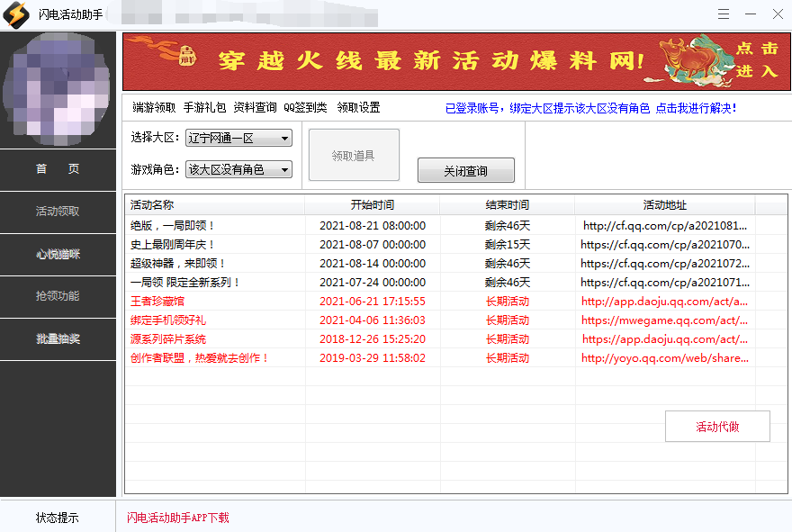Open the 手游礼包 menu
Image resolution: width=792 pixels, height=532 pixels.
tap(204, 108)
